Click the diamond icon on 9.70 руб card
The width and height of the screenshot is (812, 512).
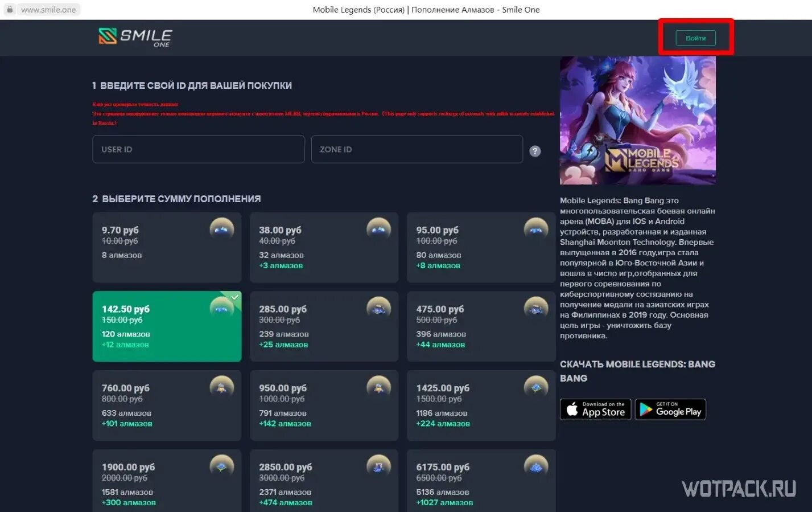[x=222, y=230]
